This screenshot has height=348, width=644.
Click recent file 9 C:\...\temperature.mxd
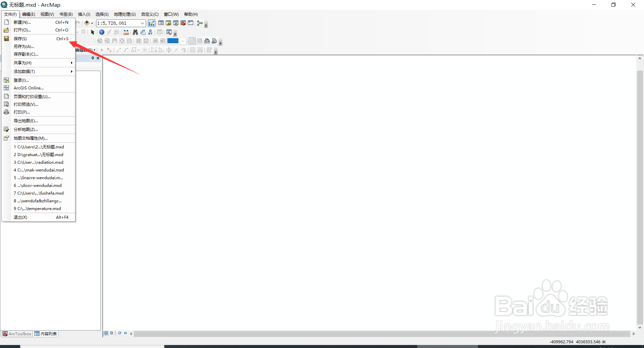pos(37,208)
